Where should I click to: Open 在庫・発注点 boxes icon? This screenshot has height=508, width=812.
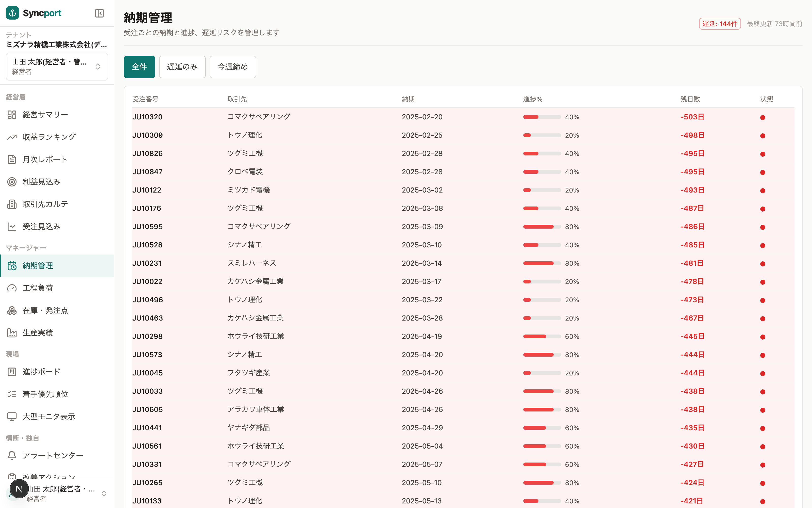click(12, 310)
